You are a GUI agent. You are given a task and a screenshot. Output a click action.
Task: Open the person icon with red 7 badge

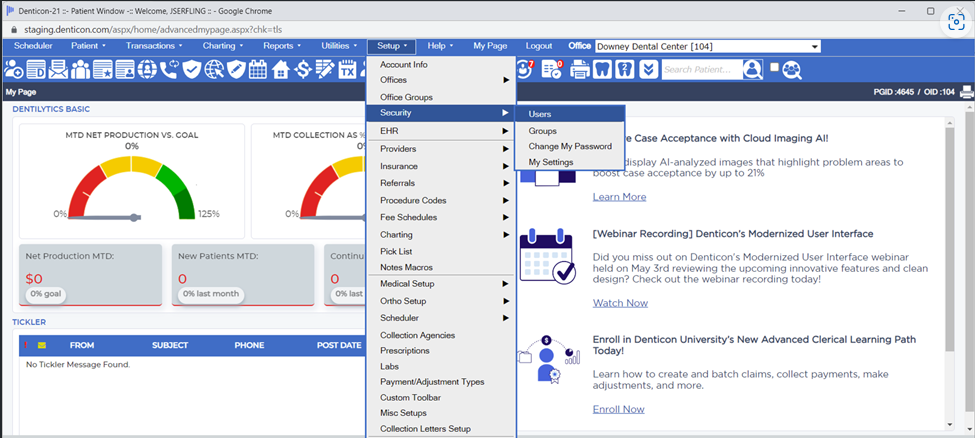[x=526, y=69]
